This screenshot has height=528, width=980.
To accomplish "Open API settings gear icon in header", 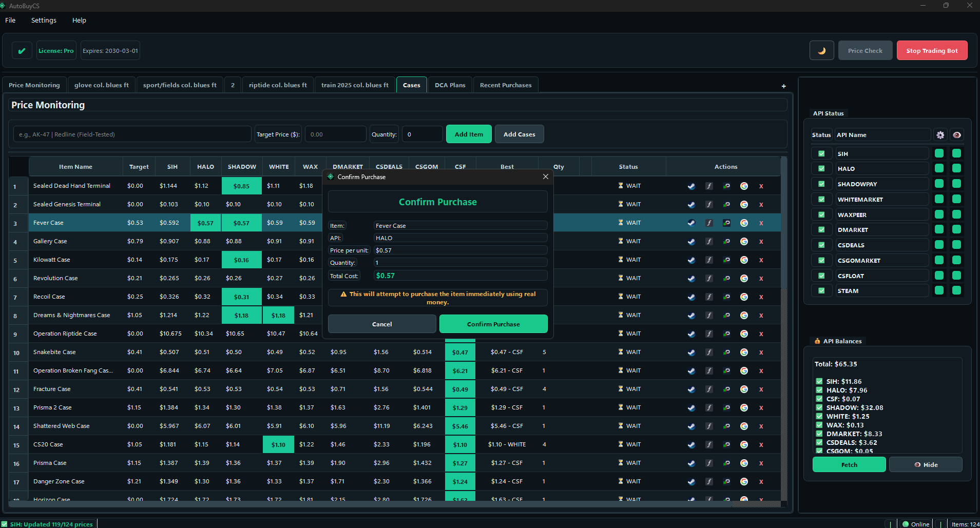I will 940,135.
